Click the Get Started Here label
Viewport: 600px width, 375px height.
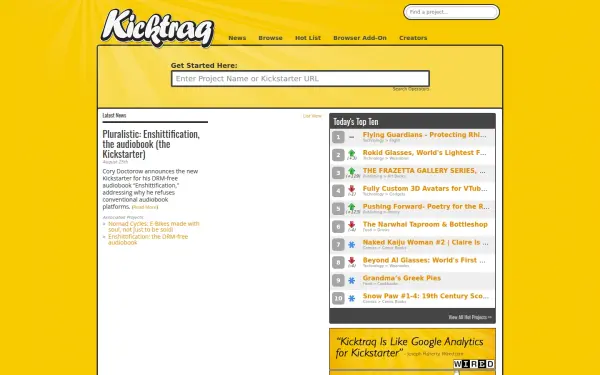click(204, 65)
